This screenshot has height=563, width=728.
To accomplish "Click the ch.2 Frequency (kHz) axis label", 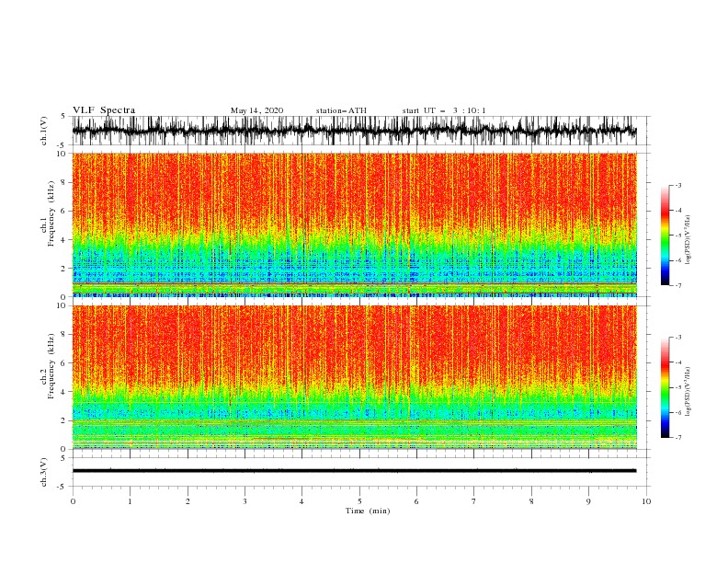I will click(48, 365).
